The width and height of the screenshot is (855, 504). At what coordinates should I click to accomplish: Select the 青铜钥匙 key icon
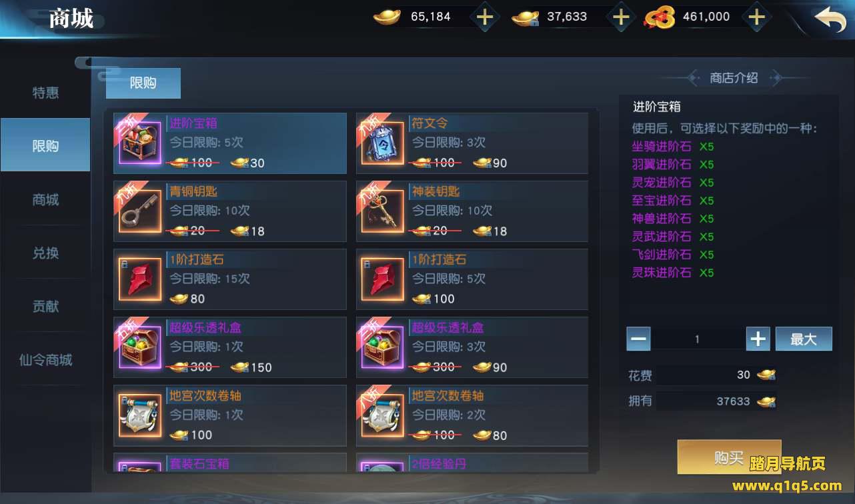point(140,211)
